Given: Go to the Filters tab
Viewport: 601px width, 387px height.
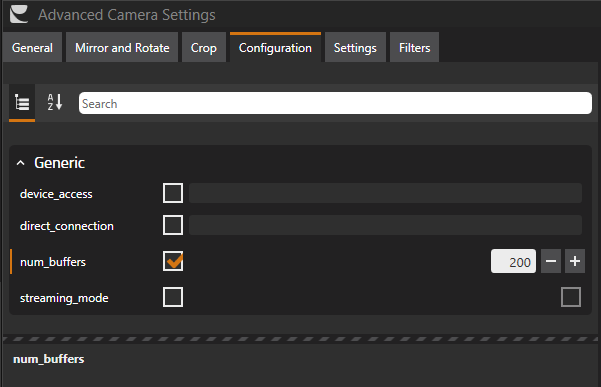Looking at the screenshot, I should coord(414,48).
